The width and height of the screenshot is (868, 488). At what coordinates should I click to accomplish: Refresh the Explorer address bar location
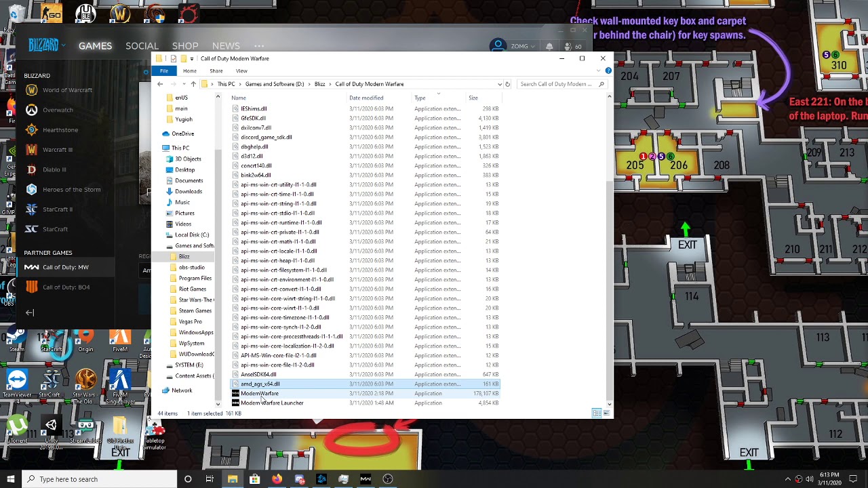tap(507, 84)
